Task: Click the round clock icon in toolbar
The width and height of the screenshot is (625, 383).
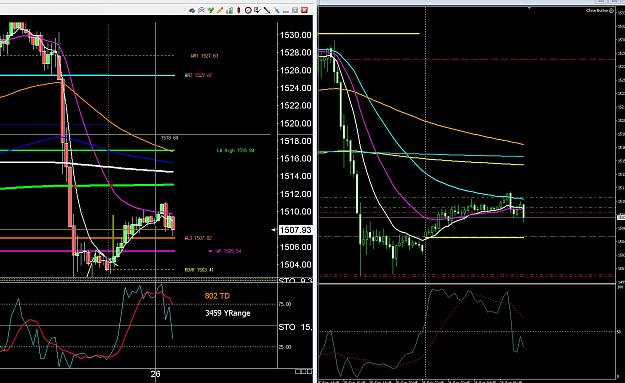Action: (248, 10)
